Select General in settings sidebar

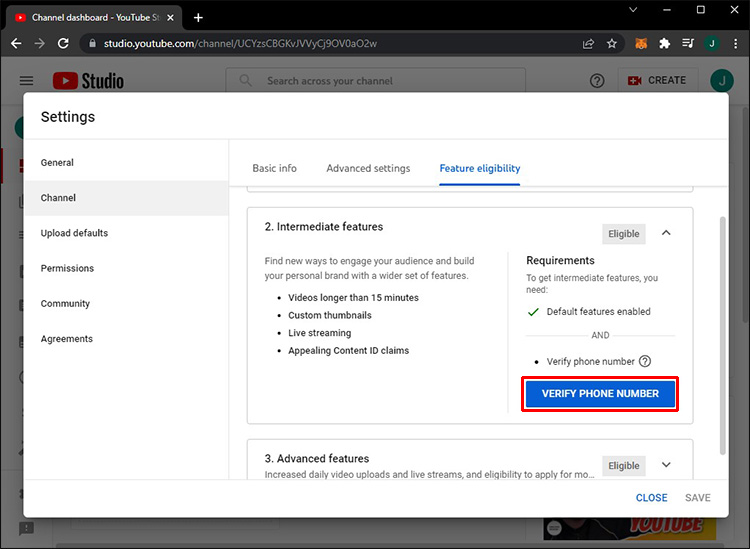tap(126, 163)
